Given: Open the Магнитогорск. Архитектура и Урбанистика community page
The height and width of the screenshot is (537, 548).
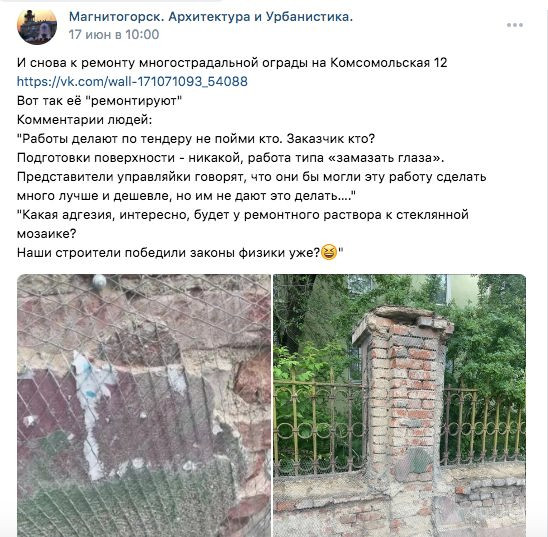Looking at the screenshot, I should [211, 16].
